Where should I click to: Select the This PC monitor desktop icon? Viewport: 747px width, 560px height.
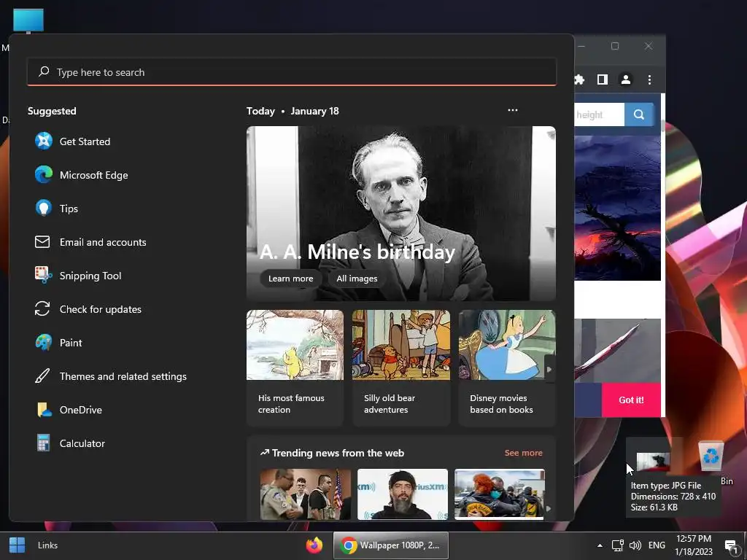pos(28,21)
